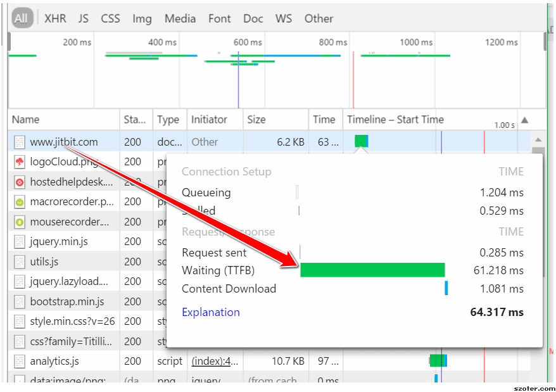The image size is (556, 392).
Task: Click the www.jitbit.com document file icon
Action: [x=20, y=142]
